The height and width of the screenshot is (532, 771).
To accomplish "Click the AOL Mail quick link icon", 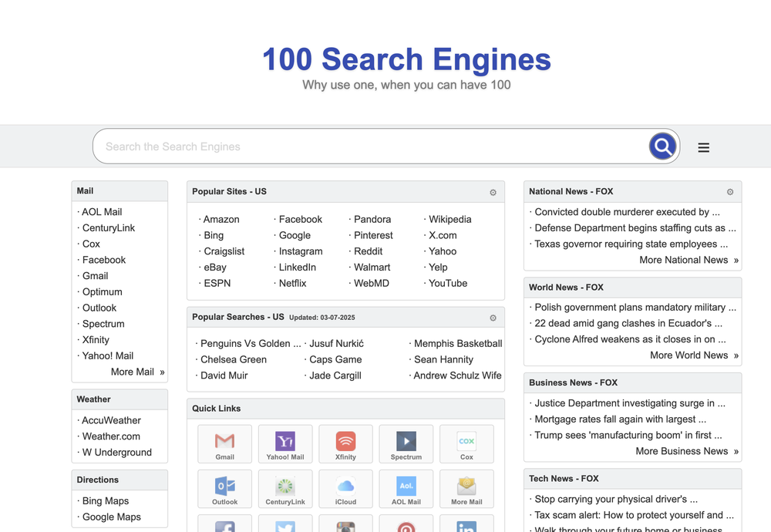I will 406,488.
